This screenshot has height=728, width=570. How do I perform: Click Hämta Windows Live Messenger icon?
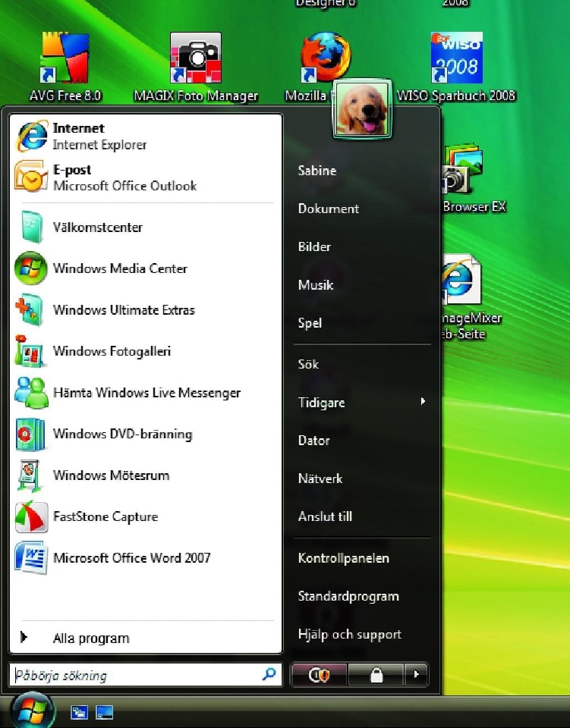point(31,392)
